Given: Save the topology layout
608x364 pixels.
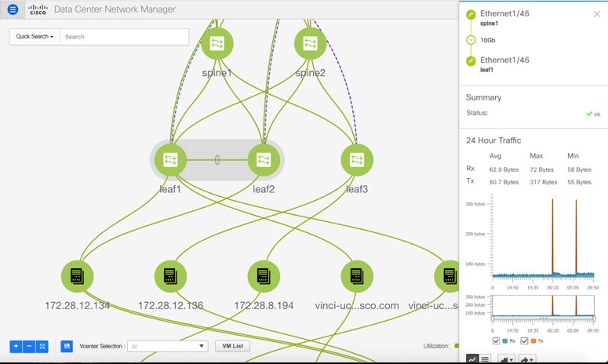Looking at the screenshot, I should [67, 346].
